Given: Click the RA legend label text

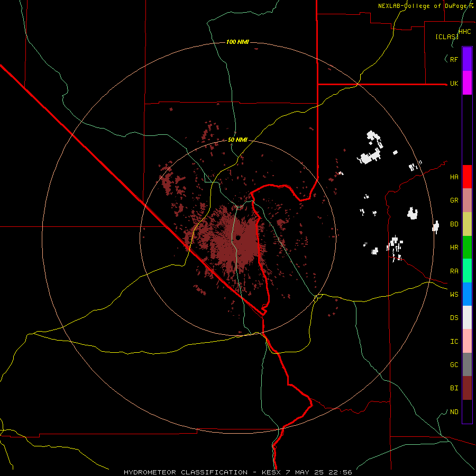Looking at the screenshot, I should [454, 271].
